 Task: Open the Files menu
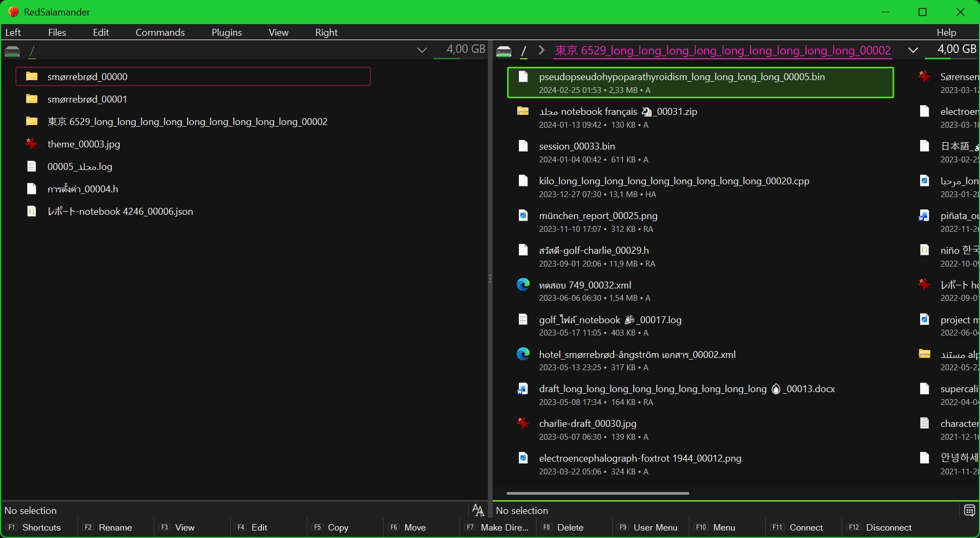[x=57, y=33]
